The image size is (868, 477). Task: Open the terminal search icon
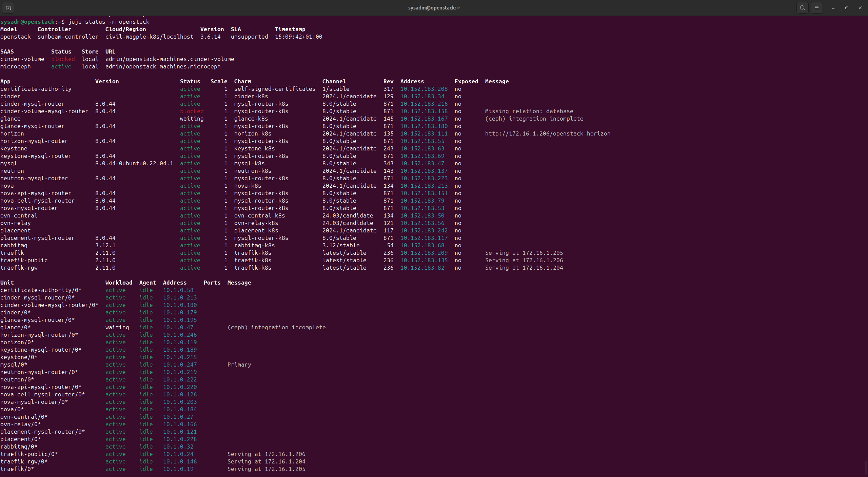click(802, 8)
